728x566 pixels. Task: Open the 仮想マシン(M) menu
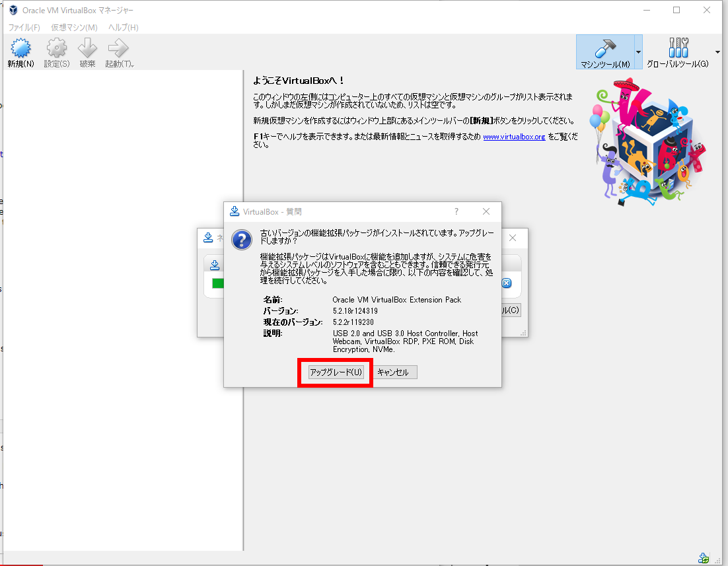[74, 27]
